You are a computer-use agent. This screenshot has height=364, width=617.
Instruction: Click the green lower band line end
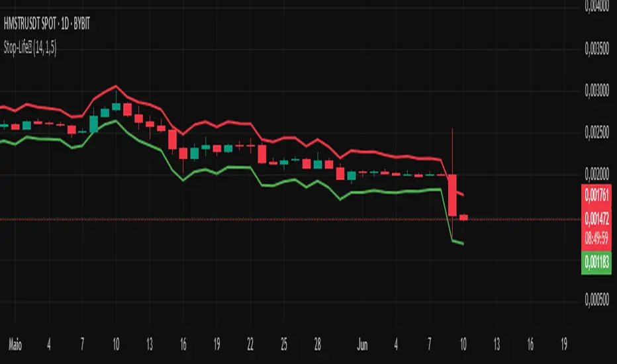coord(463,244)
